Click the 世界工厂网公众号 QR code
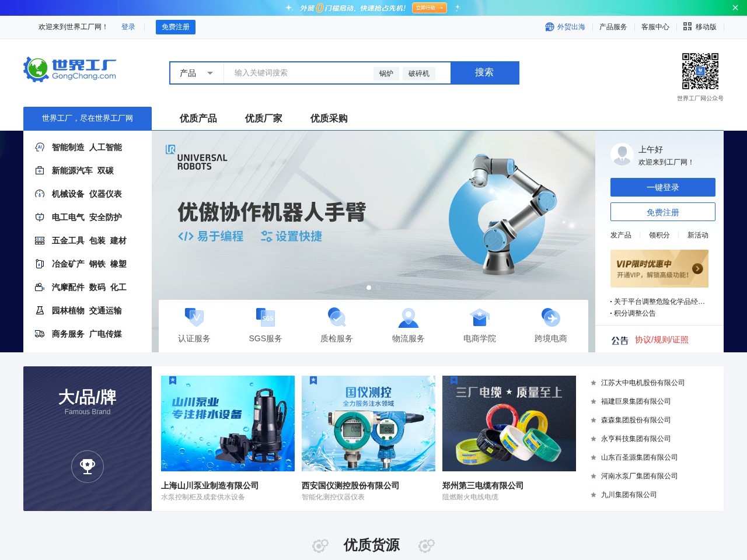 [700, 71]
